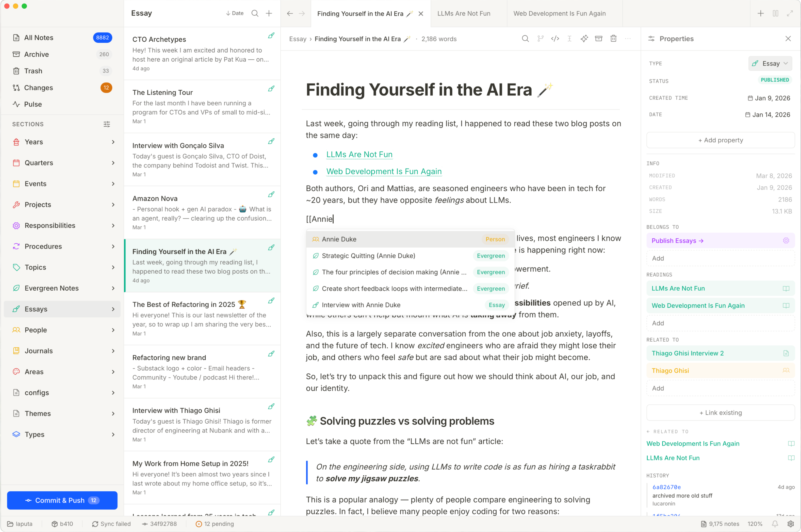Toggle the Date sort order

click(235, 13)
